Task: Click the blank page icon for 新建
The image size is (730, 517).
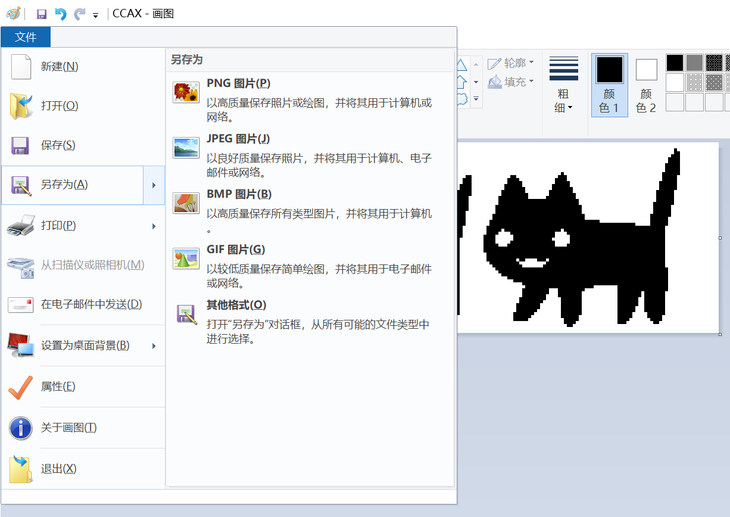Action: [21, 67]
